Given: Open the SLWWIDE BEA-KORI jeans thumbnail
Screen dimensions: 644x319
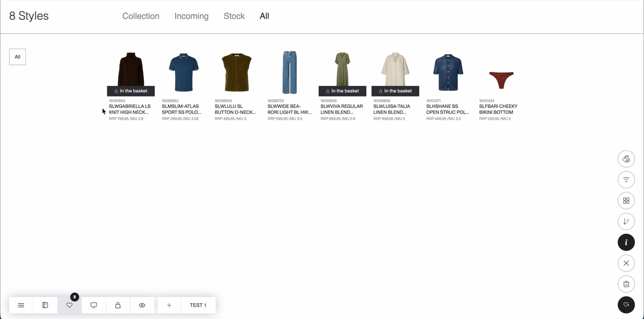Looking at the screenshot, I should point(289,73).
